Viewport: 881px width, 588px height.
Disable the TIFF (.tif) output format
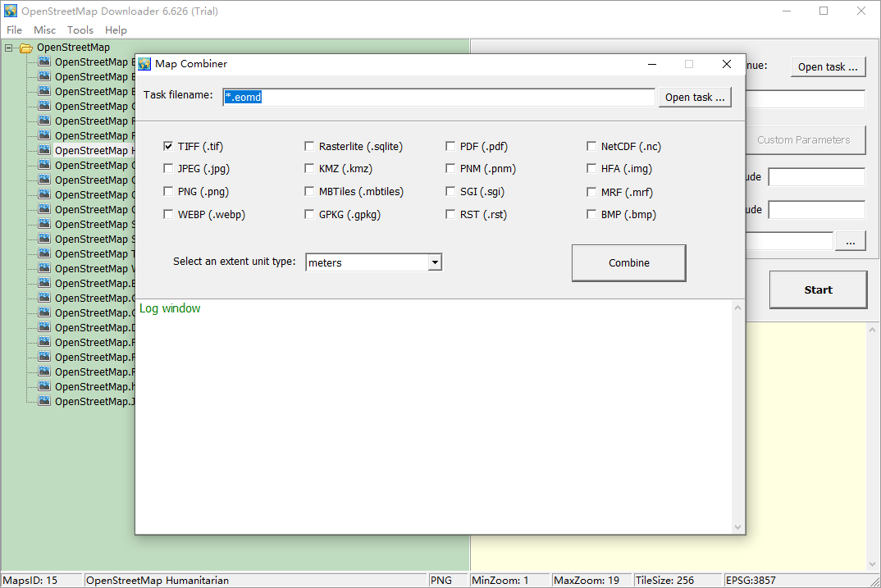point(168,146)
